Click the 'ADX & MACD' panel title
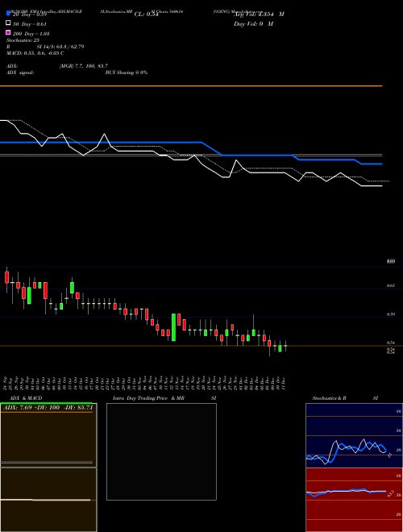The image size is (403, 532). 26,398
